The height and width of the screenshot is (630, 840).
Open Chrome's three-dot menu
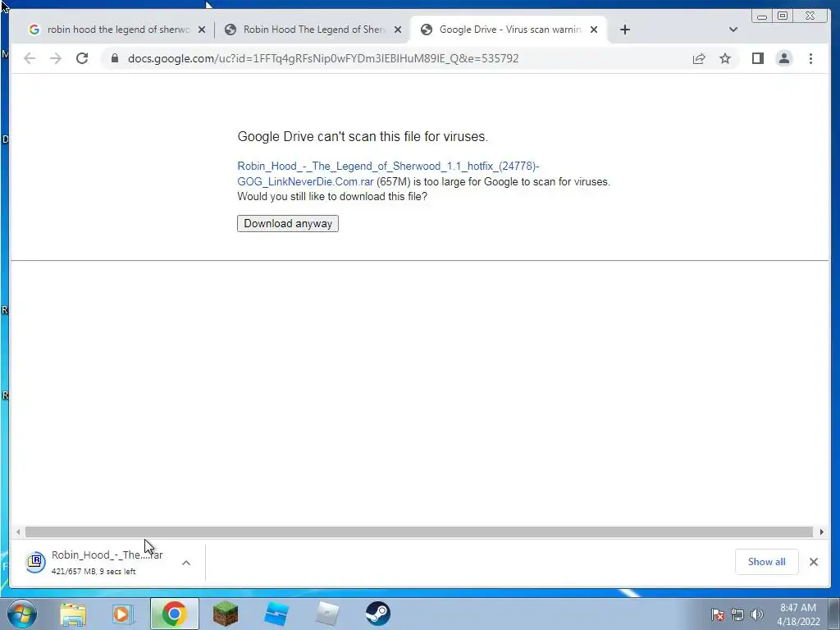point(810,58)
